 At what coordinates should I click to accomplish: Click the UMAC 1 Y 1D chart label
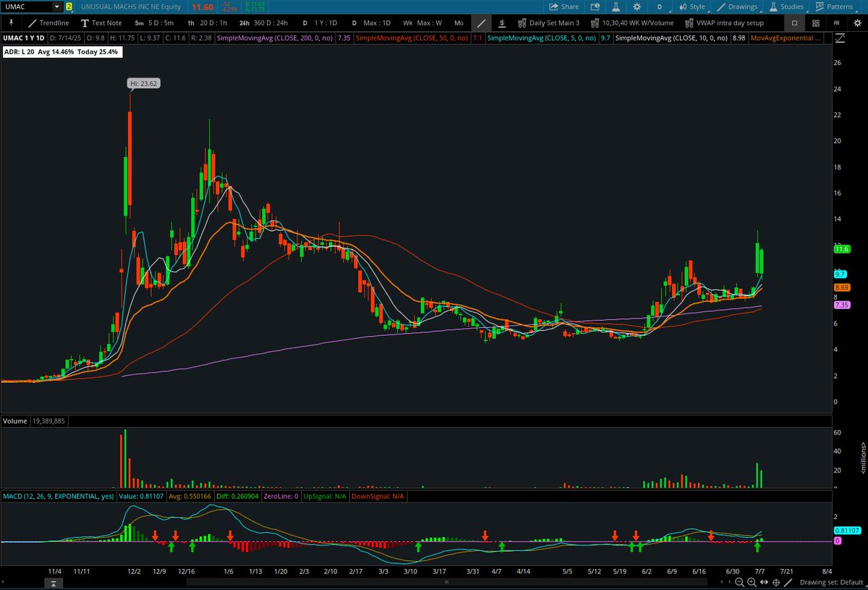(24, 37)
